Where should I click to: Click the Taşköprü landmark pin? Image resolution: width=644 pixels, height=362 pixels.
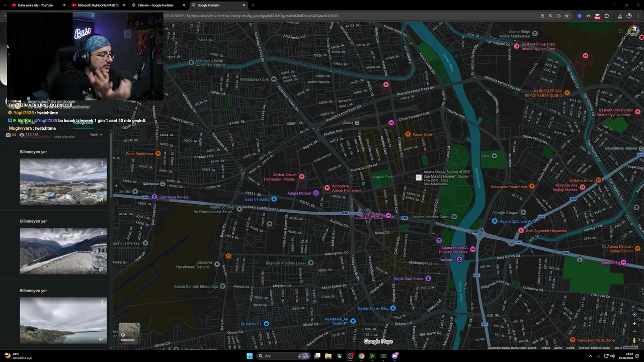click(459, 260)
